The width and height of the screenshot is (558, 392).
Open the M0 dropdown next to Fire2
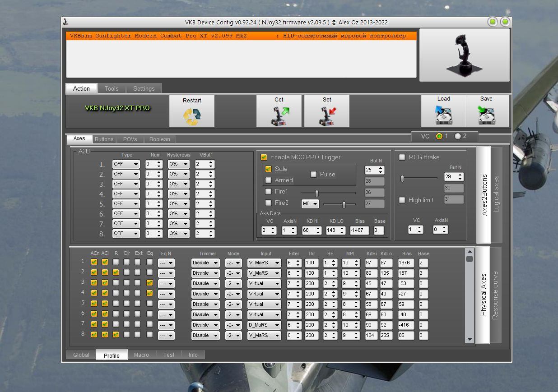(310, 204)
